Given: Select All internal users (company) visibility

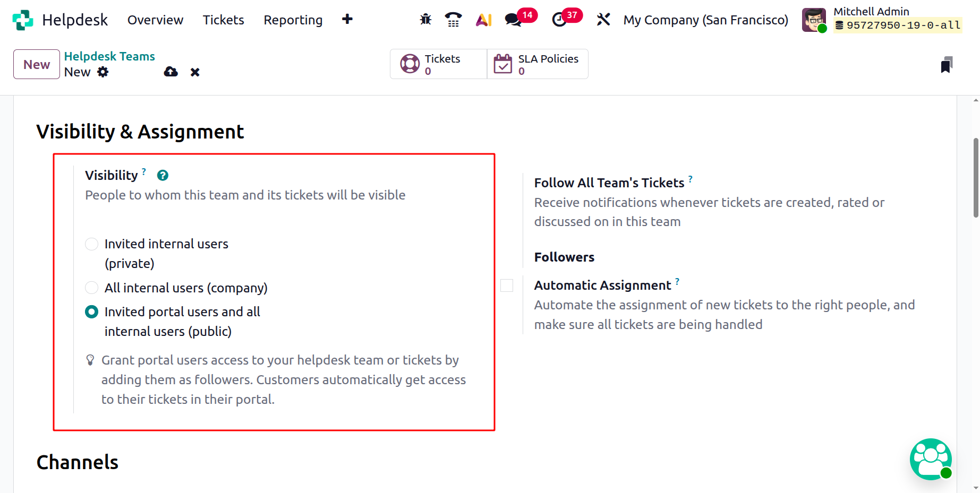Looking at the screenshot, I should (91, 287).
